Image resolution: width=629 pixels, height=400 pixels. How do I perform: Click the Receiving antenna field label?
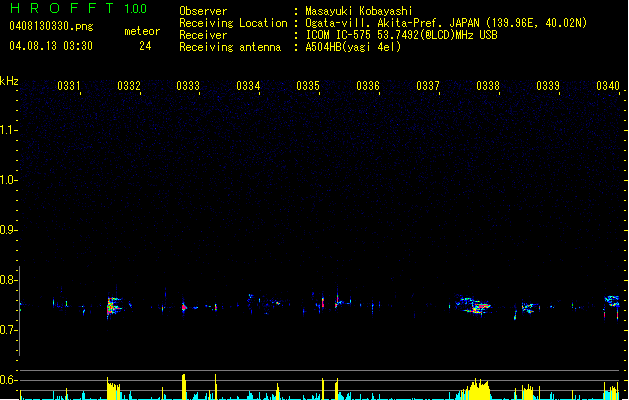230,47
